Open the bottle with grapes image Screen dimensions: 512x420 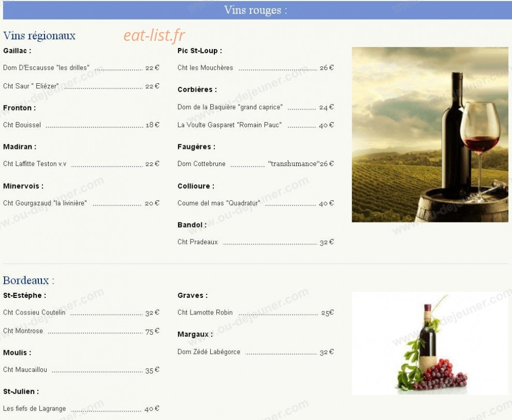coord(430,343)
